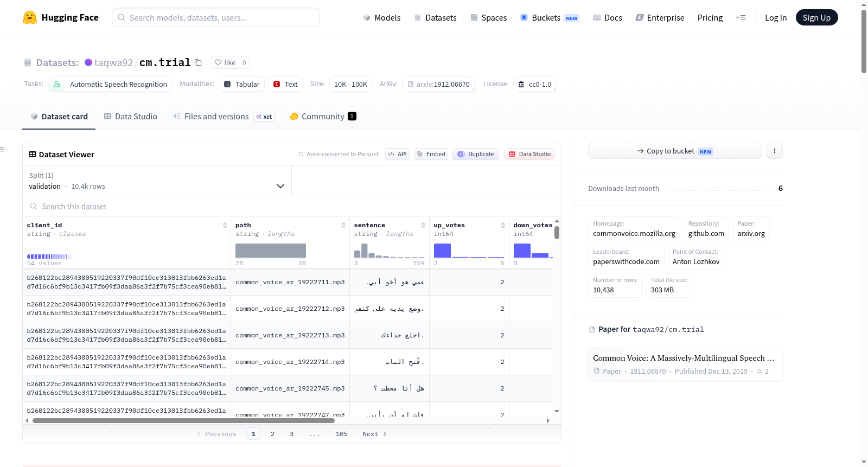Image resolution: width=868 pixels, height=467 pixels.
Task: Open the Files and versions tab
Action: (224, 117)
